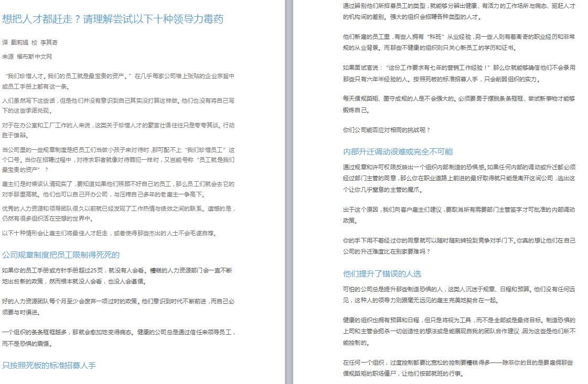Click the article title about 十种领导力毒药
Screen dimensions: 588x384
coord(113,19)
